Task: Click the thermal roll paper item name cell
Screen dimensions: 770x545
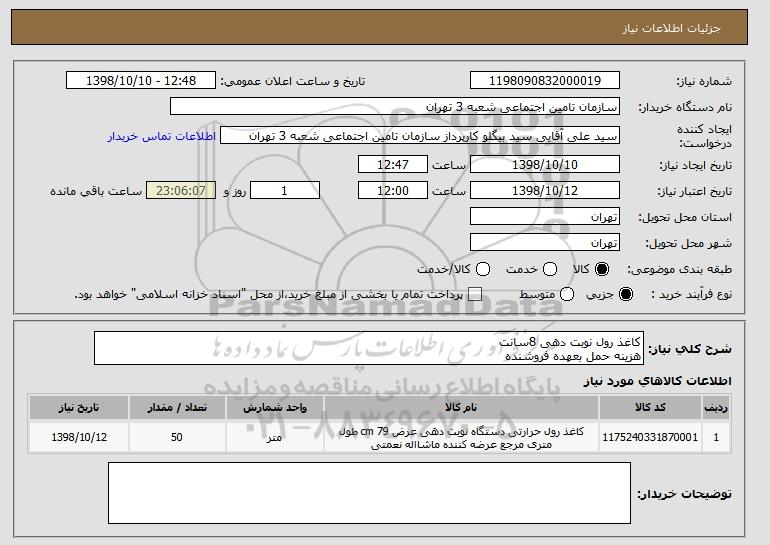Action: coord(461,437)
